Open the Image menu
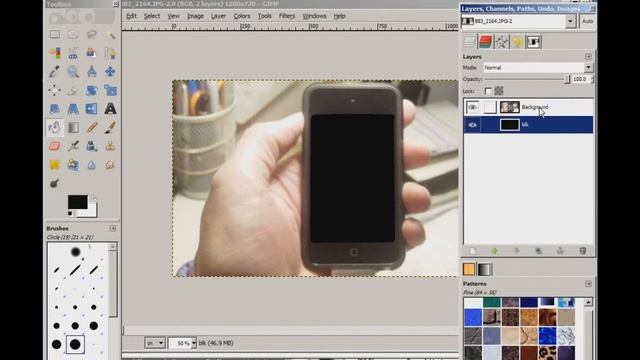Image resolution: width=640 pixels, height=360 pixels. click(195, 16)
